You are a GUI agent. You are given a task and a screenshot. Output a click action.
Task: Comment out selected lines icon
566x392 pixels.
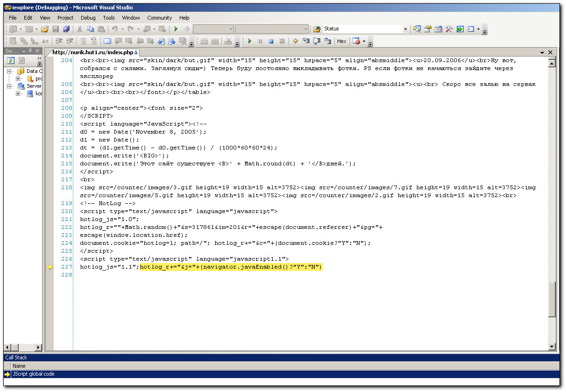(x=83, y=41)
